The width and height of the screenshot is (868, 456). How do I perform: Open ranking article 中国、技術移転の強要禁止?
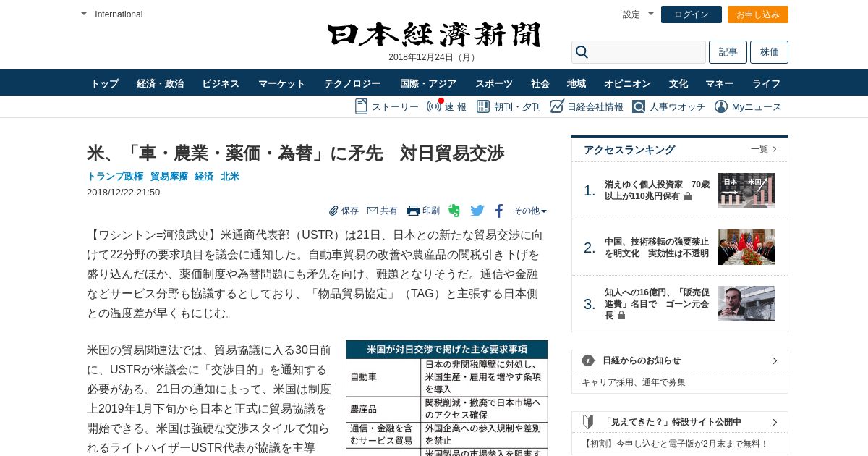(x=657, y=248)
